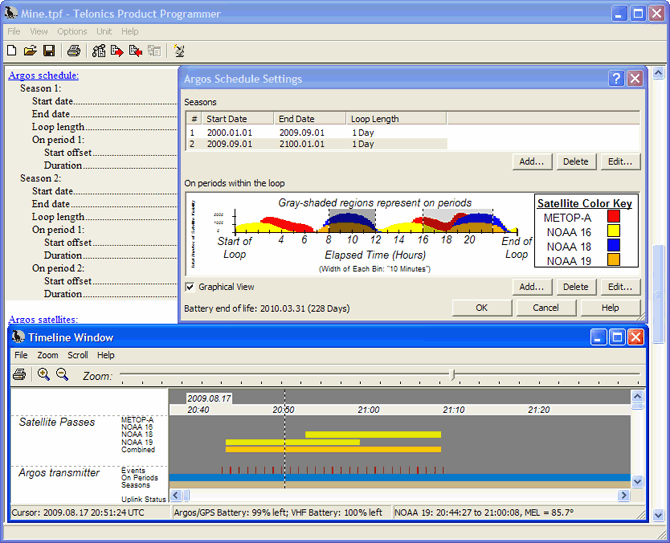Follow the Argos schedule link

(x=44, y=76)
